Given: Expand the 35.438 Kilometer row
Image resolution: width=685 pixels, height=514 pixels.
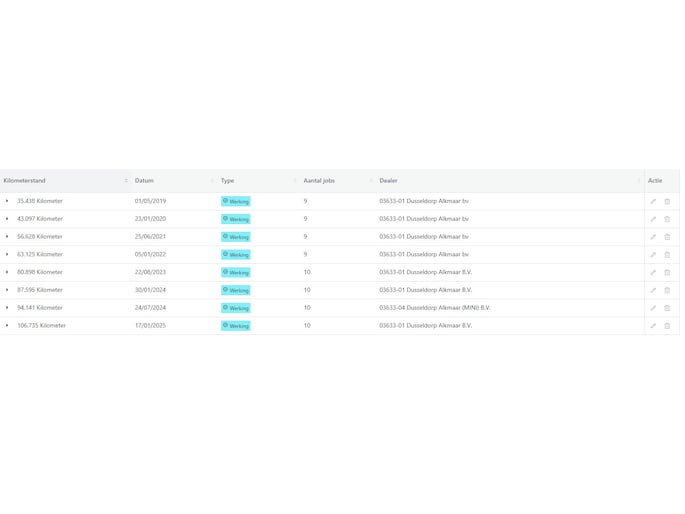Looking at the screenshot, I should tap(7, 201).
